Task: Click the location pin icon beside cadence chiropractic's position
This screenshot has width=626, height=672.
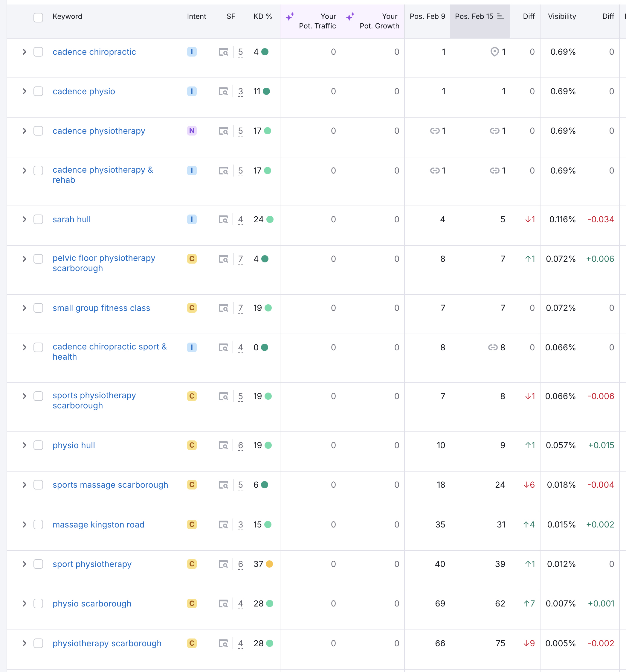Action: tap(494, 52)
